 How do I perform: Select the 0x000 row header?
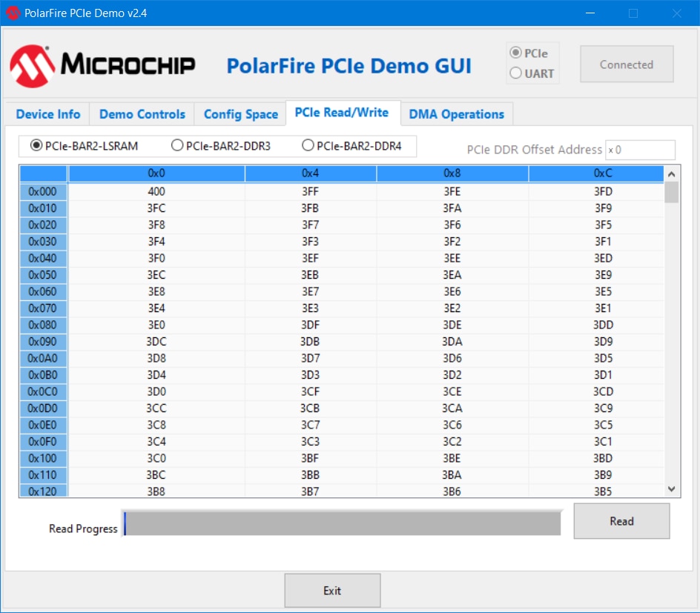43,191
